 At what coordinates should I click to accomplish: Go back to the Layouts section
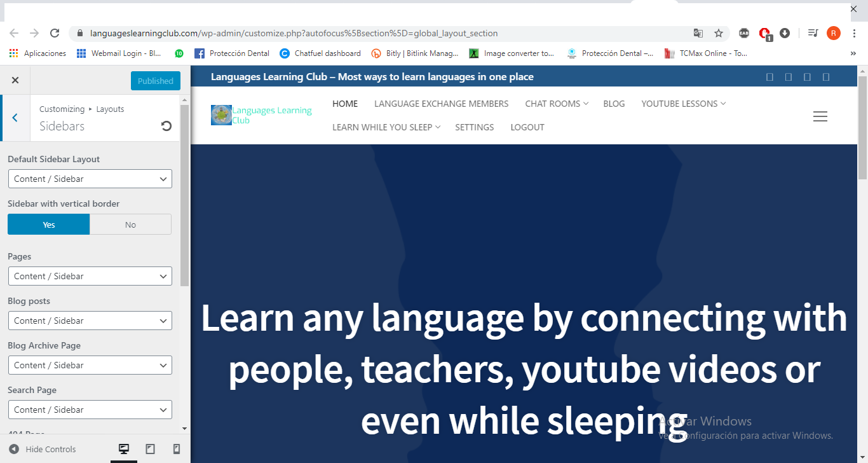15,118
